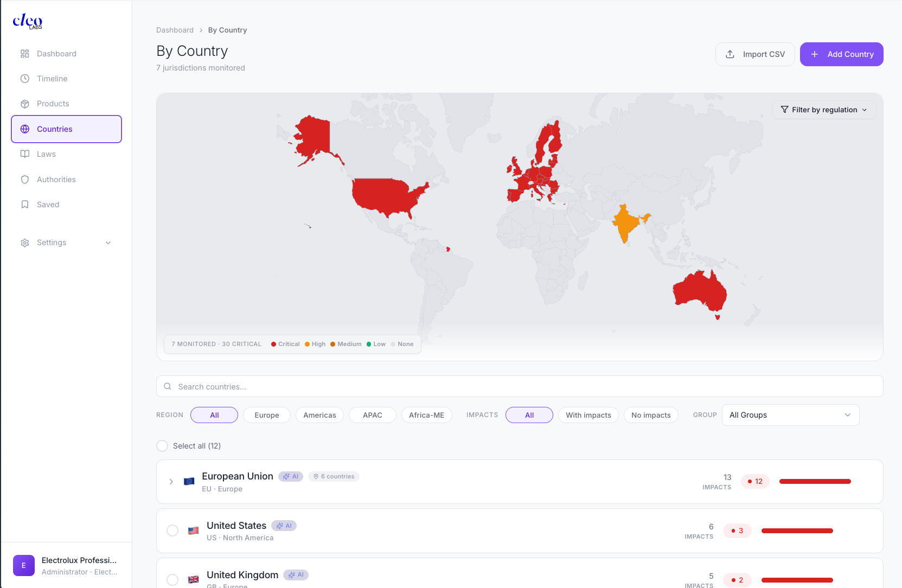Click the AI badge next to European Union
The width and height of the screenshot is (902, 588).
(291, 476)
